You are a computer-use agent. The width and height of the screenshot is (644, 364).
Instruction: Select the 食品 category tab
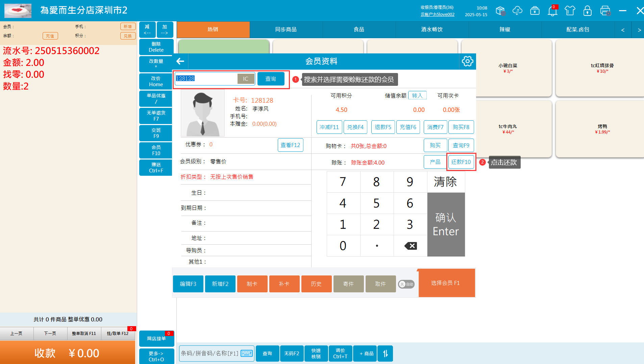pyautogui.click(x=359, y=30)
